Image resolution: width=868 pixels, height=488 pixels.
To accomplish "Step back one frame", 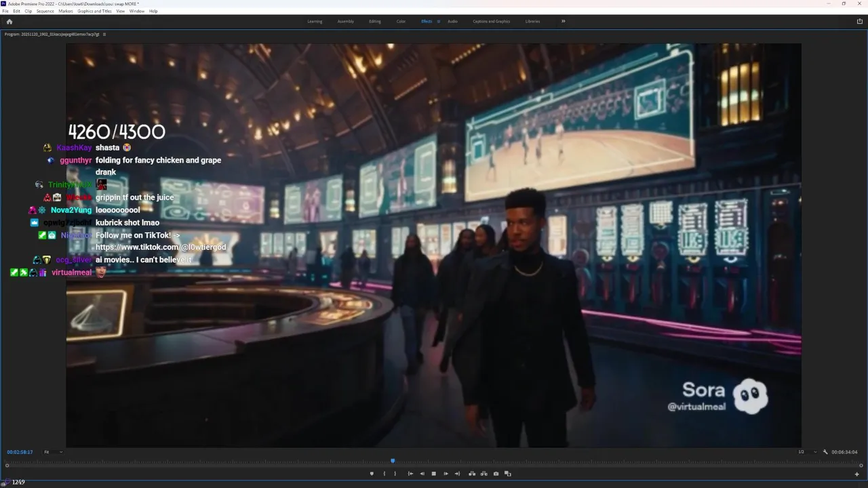I will [x=422, y=474].
